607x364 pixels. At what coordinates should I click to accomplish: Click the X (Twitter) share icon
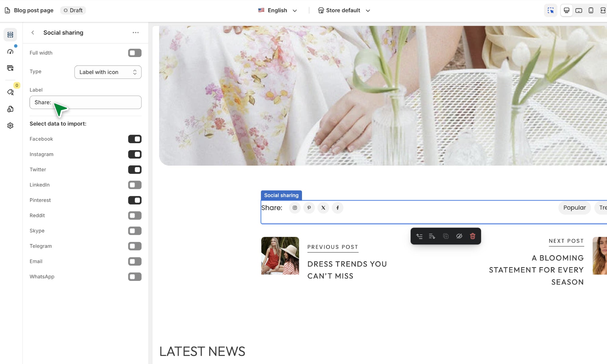(323, 208)
